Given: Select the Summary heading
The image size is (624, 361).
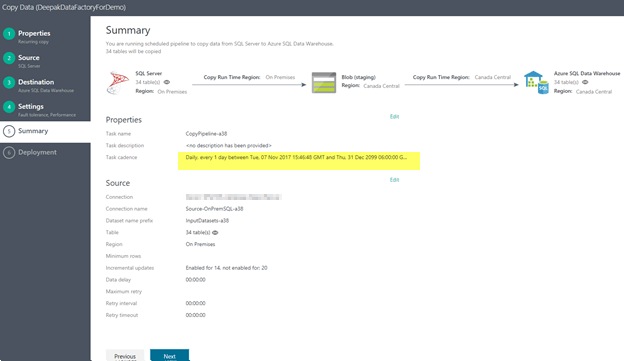Looking at the screenshot, I should [128, 30].
